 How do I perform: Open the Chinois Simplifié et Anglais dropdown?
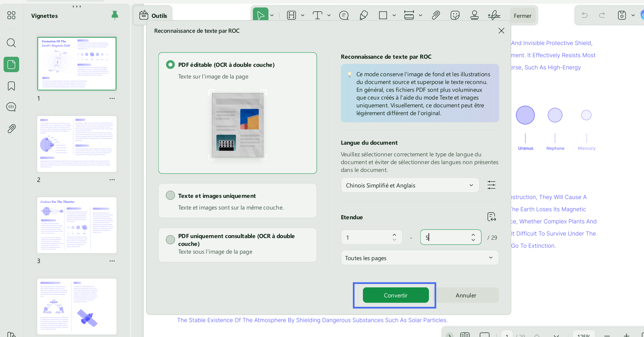[x=410, y=185]
